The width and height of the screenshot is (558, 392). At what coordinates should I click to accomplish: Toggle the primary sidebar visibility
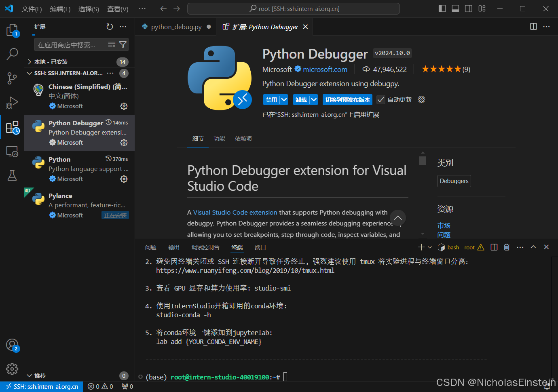pyautogui.click(x=442, y=8)
